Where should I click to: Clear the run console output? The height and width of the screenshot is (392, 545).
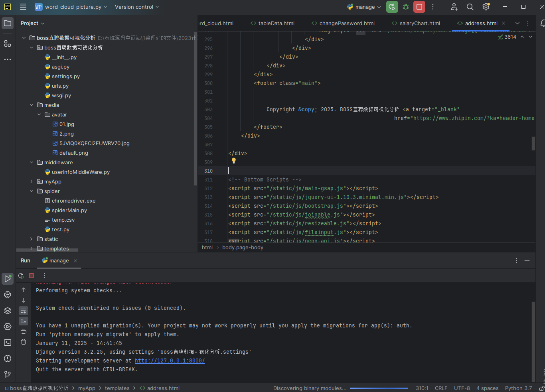24,342
